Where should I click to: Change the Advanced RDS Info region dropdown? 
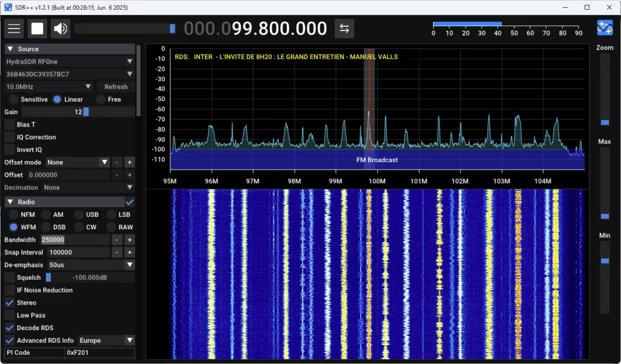[106, 340]
